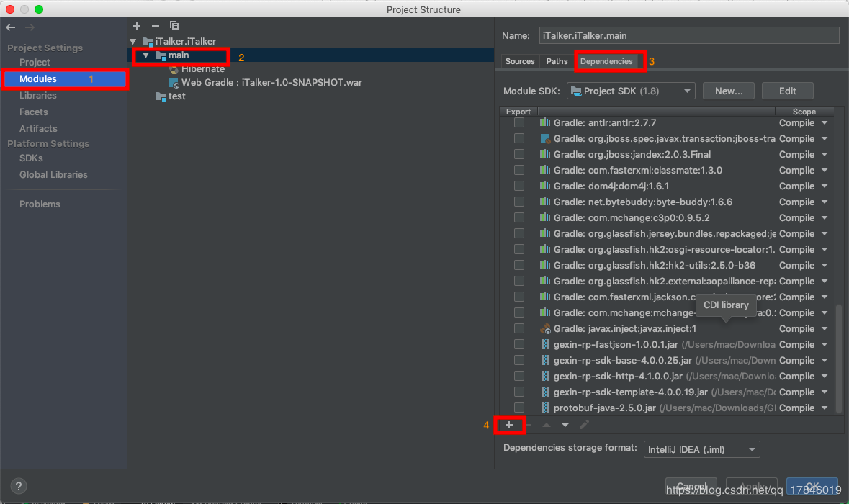Move dependency up arrow
This screenshot has height=504, width=849.
[547, 425]
